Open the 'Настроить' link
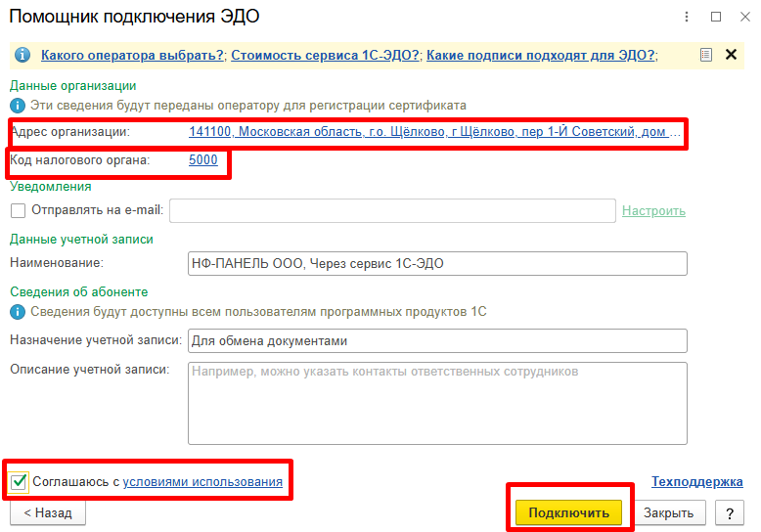This screenshot has height=532, width=761. click(x=653, y=211)
